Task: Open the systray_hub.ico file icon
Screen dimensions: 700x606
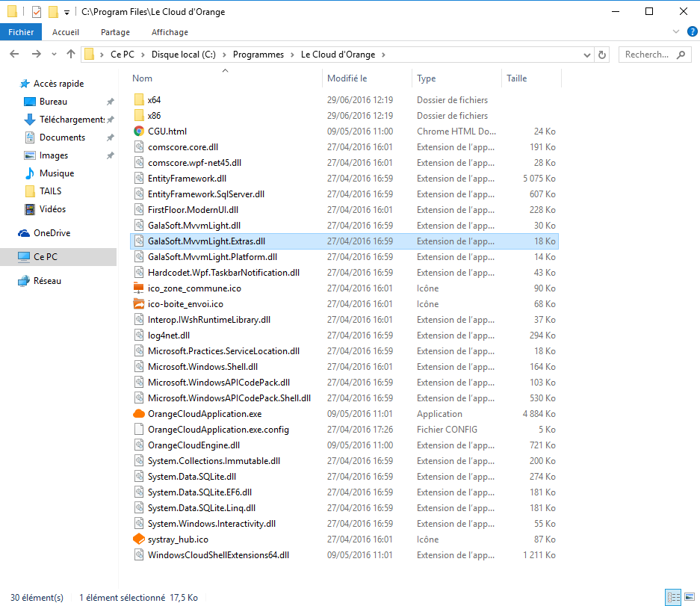Action: (139, 539)
